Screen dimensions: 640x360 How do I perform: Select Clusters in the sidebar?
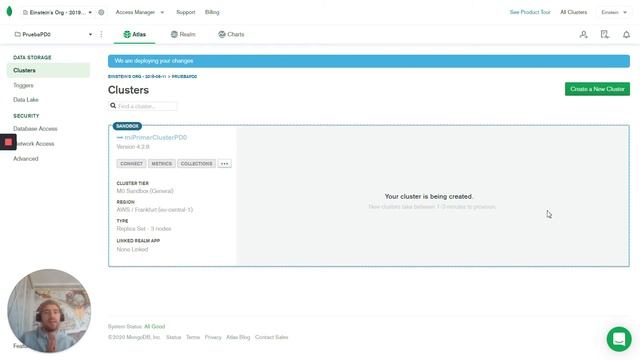tap(48, 70)
